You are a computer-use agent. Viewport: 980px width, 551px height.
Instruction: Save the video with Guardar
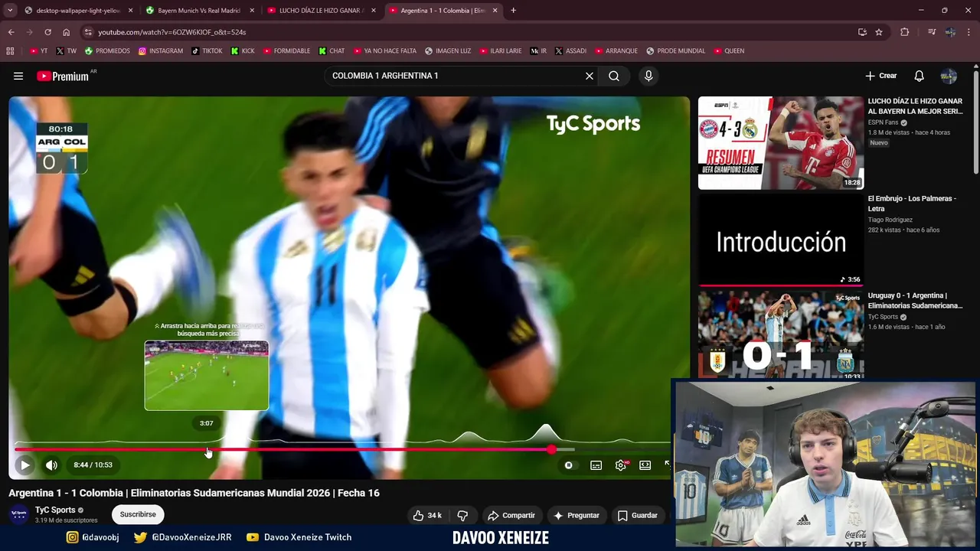(638, 515)
